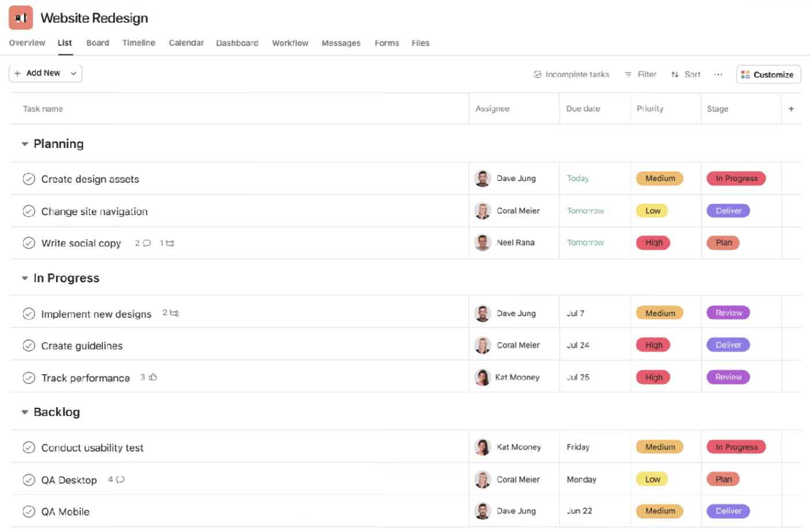Toggle the Incomplete tasks filter
Viewport: 810px width, 532px height.
(572, 74)
